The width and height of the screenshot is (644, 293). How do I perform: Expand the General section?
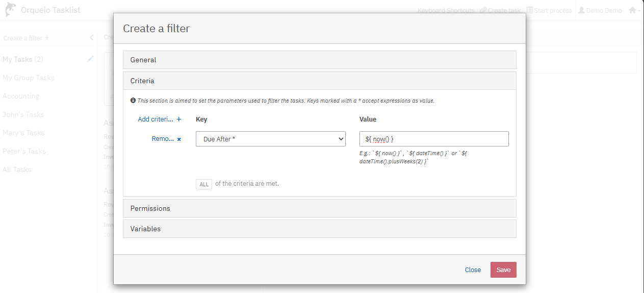tap(319, 60)
